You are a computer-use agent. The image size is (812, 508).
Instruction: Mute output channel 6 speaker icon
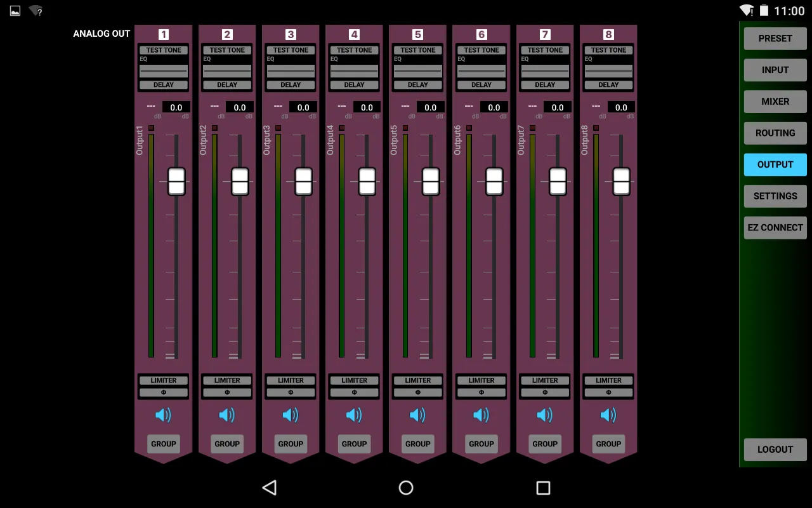coord(481,415)
